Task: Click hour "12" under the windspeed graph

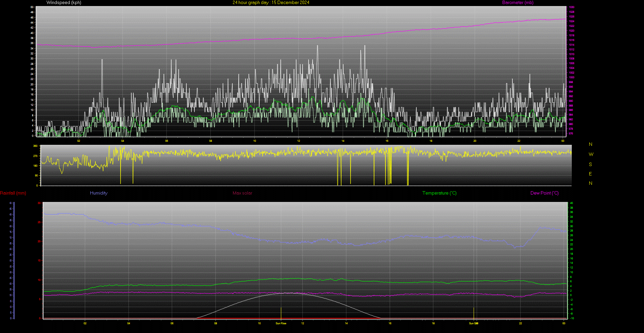Action: [x=298, y=141]
